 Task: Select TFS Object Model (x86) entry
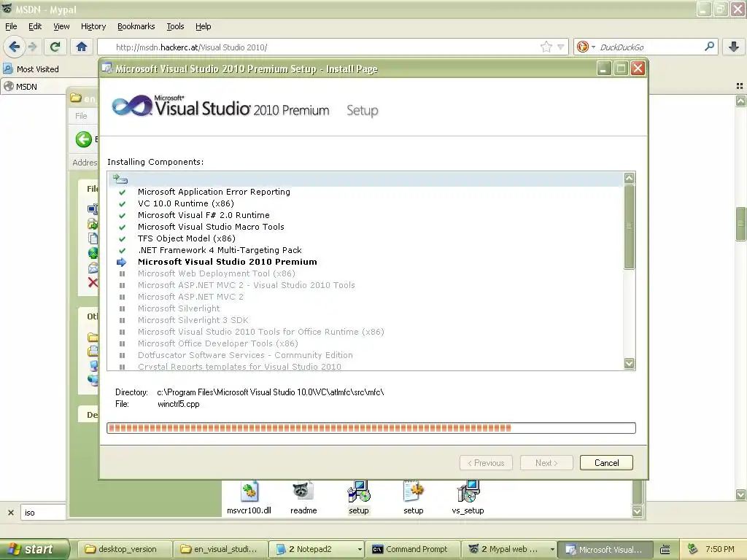tap(186, 238)
